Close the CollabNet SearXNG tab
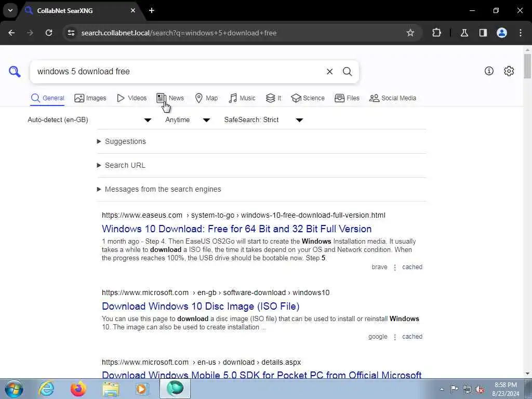The image size is (532, 399). [133, 10]
